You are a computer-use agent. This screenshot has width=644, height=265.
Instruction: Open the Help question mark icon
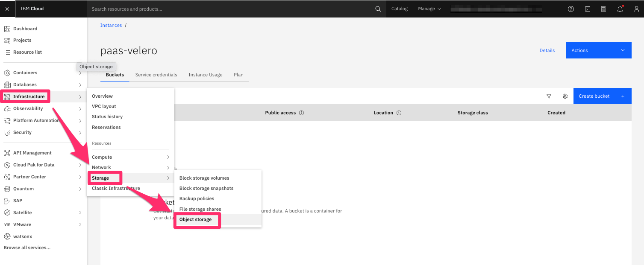[x=571, y=9]
